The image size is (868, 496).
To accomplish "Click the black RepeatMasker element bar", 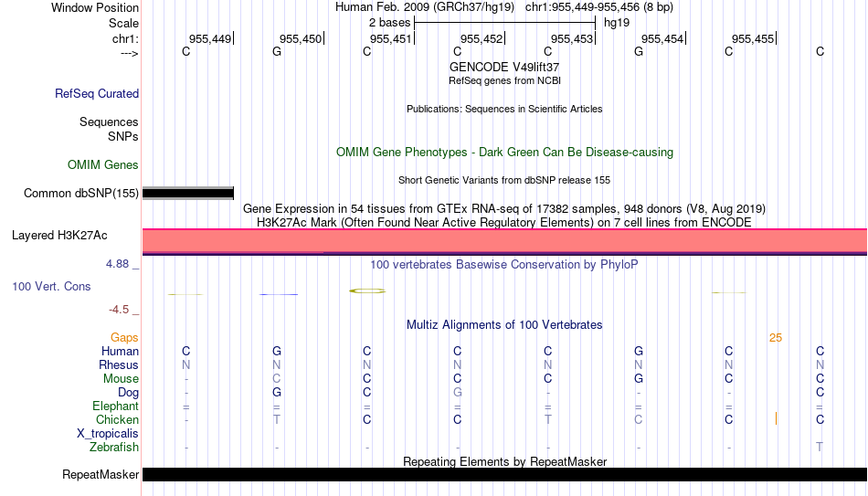I will click(x=505, y=474).
